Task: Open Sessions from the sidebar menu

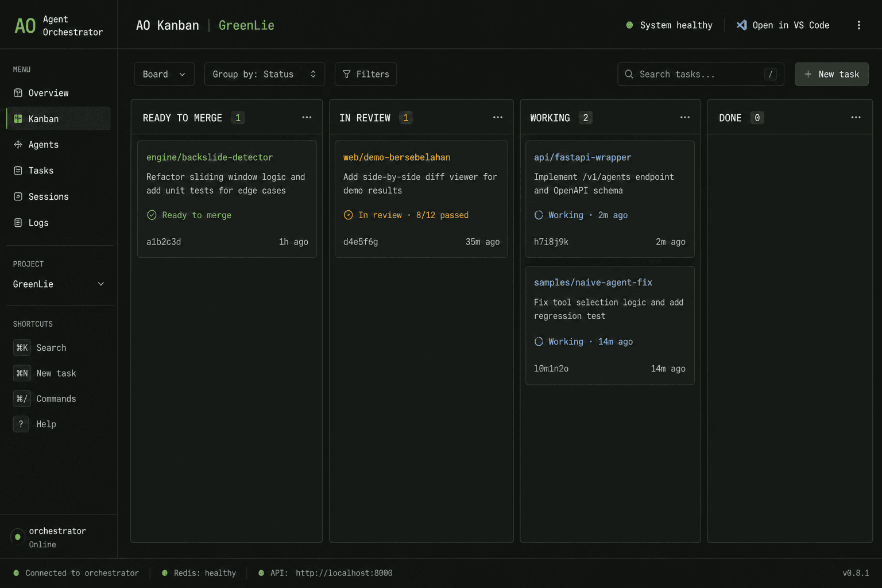Action: point(58,196)
